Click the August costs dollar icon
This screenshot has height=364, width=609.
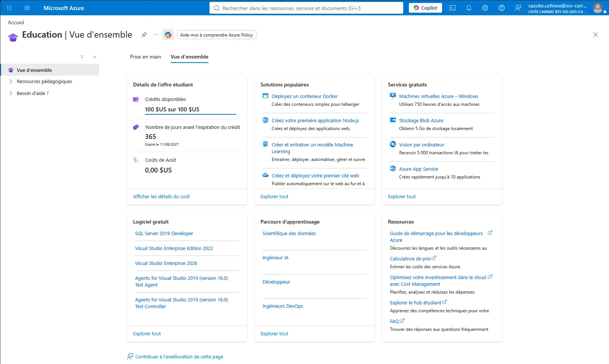pos(136,160)
